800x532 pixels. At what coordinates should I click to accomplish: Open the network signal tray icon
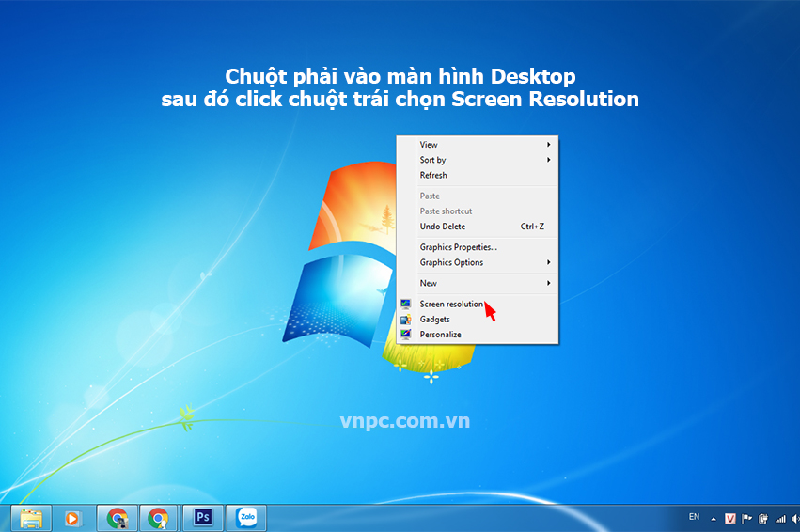[780, 519]
